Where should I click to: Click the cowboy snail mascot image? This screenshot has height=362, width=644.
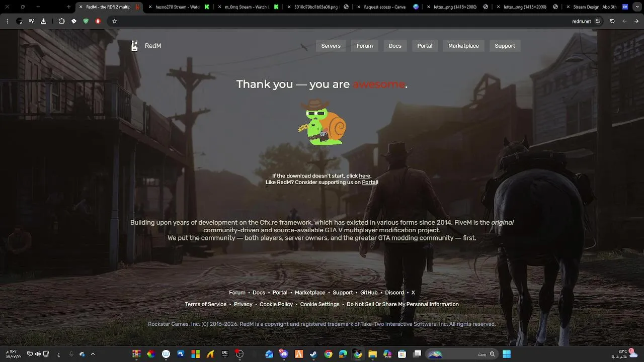click(x=322, y=122)
